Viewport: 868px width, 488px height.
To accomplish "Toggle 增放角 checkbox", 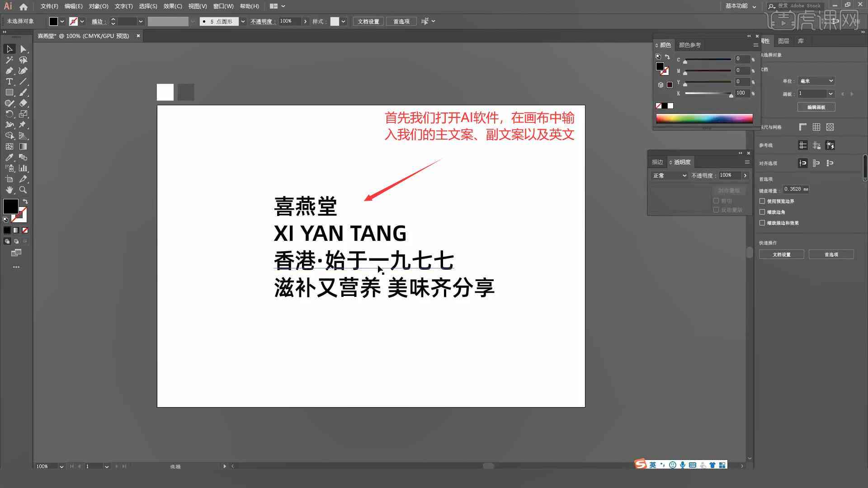I will click(x=764, y=212).
